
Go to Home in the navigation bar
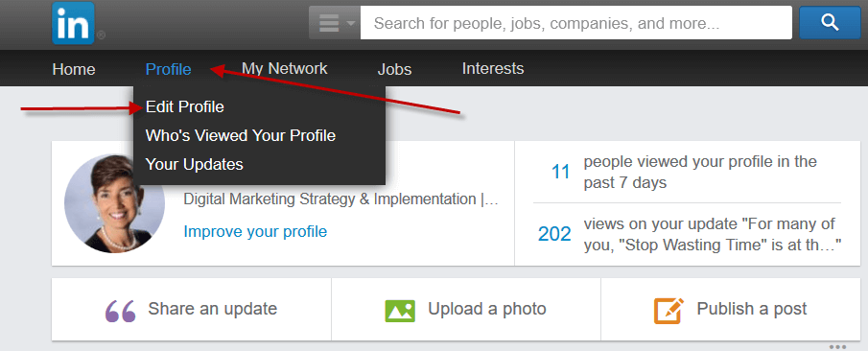click(74, 69)
